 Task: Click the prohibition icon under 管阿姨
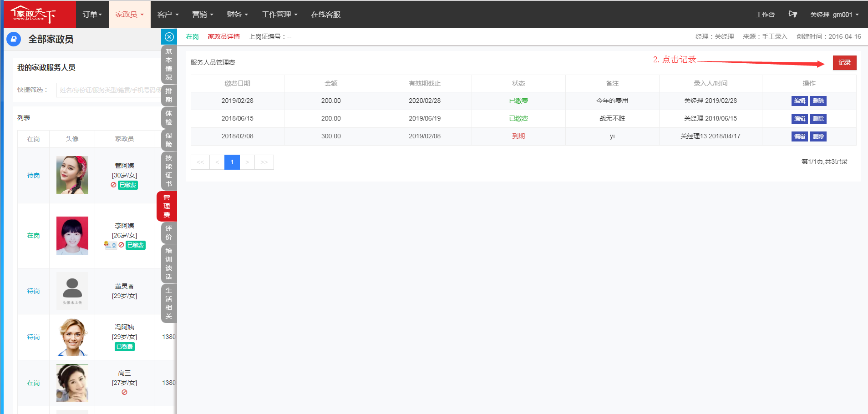pos(113,185)
